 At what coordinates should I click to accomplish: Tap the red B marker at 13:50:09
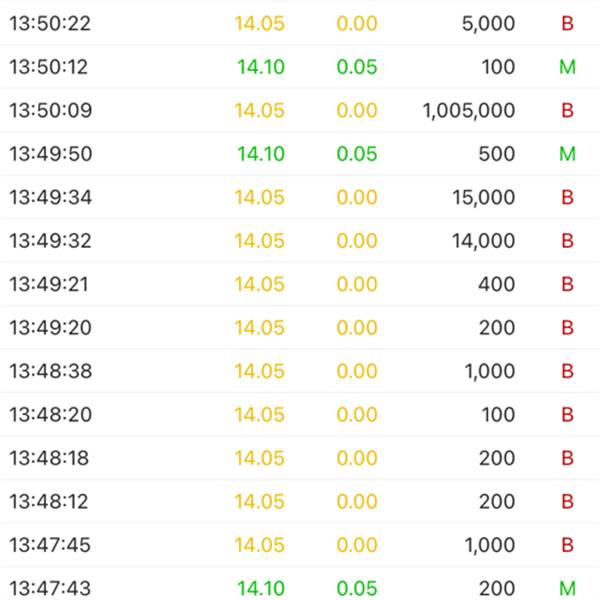pyautogui.click(x=567, y=110)
